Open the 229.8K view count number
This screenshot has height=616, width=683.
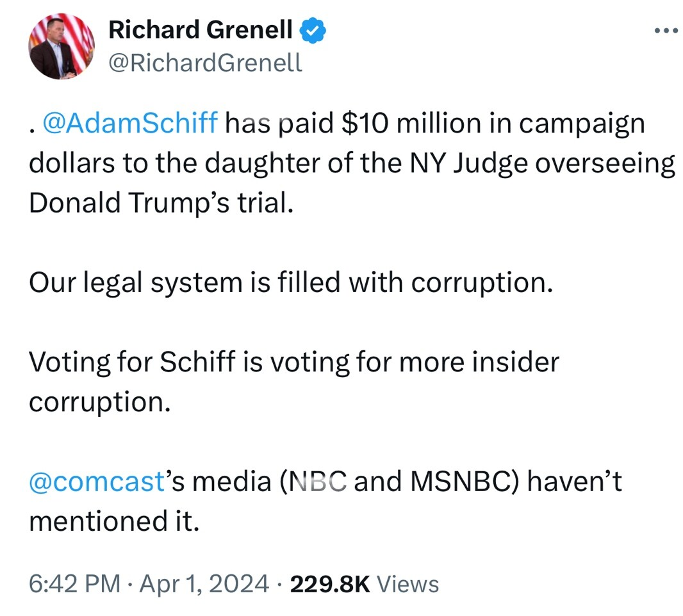tap(330, 584)
